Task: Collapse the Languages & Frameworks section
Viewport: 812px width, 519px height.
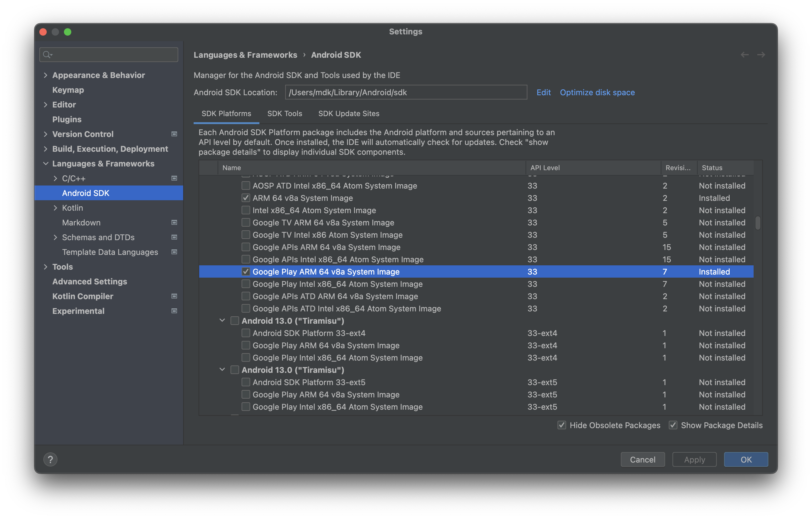Action: (46, 163)
